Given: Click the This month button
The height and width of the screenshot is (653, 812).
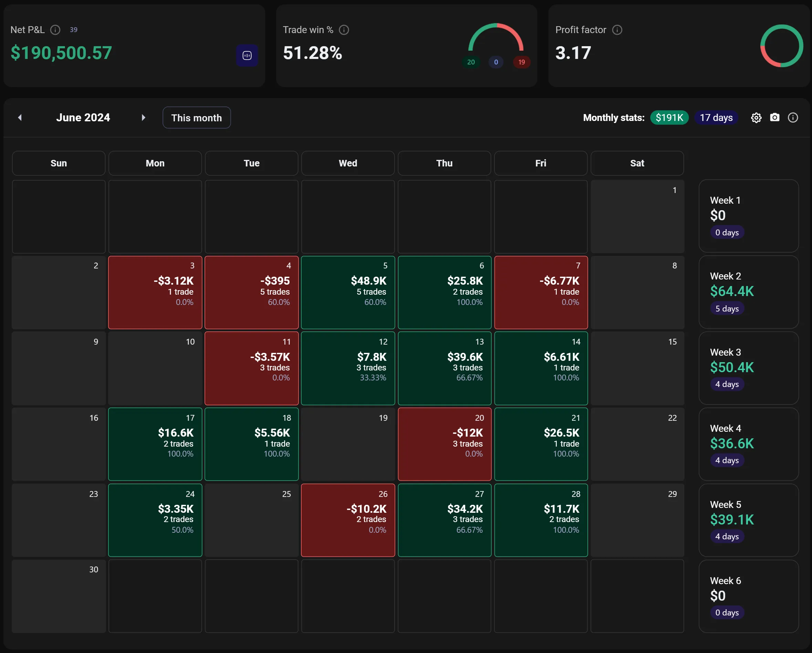Looking at the screenshot, I should (196, 118).
